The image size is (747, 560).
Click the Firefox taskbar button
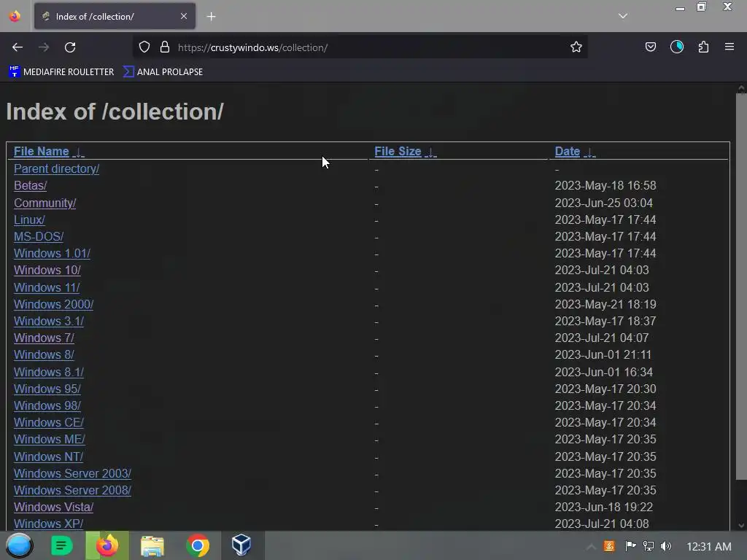tap(107, 545)
